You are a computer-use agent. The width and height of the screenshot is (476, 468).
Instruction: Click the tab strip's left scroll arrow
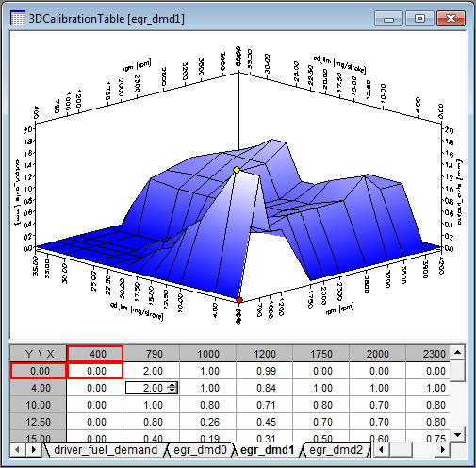point(17,450)
